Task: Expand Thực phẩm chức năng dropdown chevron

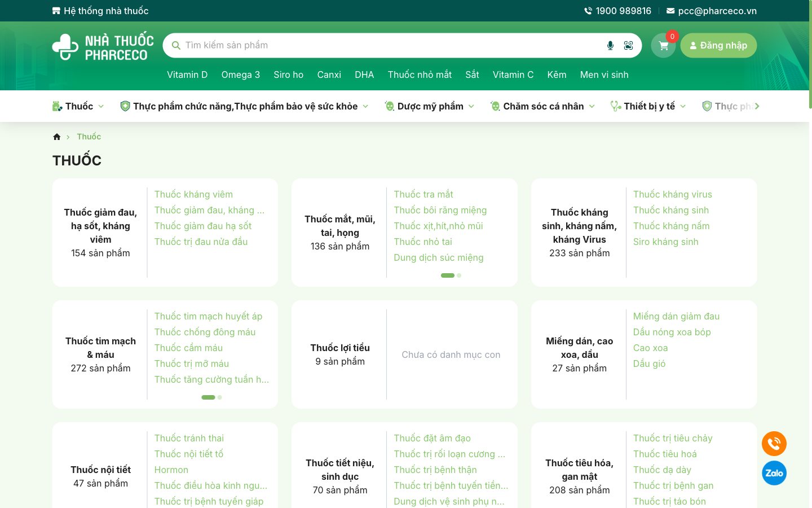Action: click(365, 106)
